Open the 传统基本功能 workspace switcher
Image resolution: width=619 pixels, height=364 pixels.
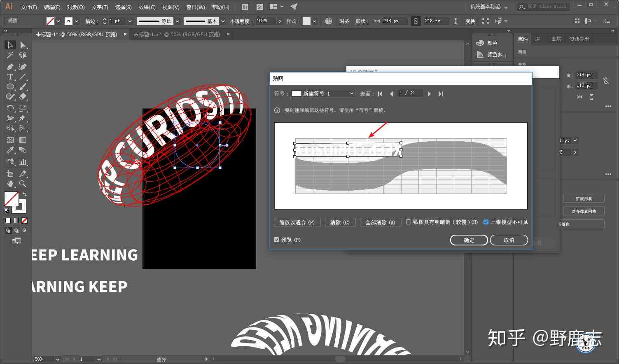pos(489,7)
